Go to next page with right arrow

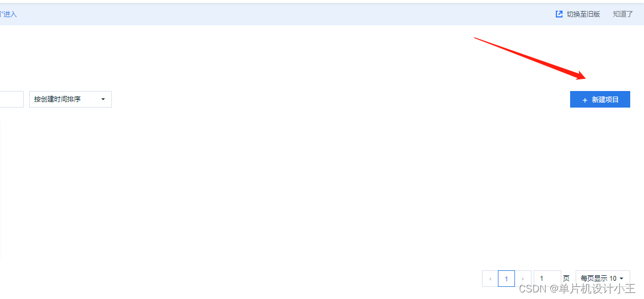[523, 279]
